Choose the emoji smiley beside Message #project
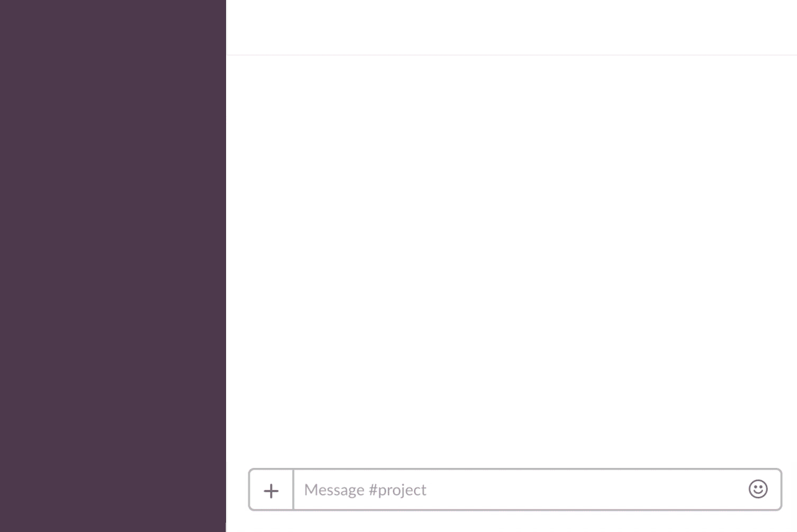 point(758,489)
